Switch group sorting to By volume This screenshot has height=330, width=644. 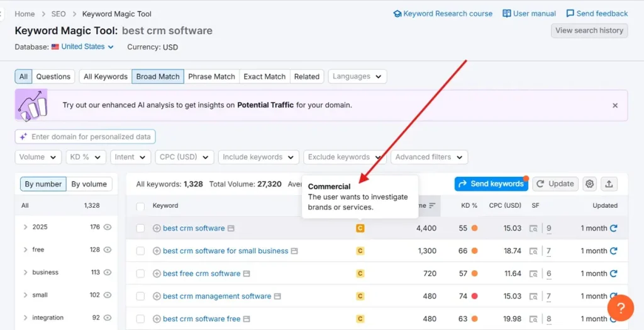coord(89,184)
